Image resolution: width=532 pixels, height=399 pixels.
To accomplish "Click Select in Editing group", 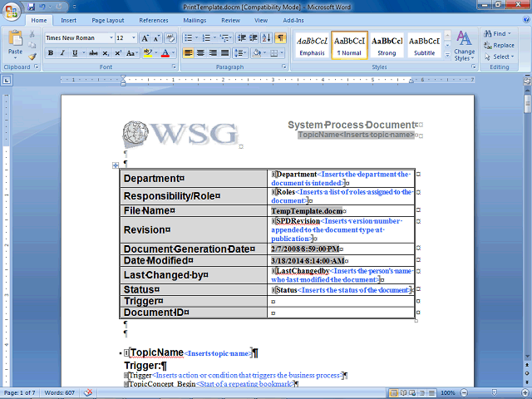I will pyautogui.click(x=499, y=57).
